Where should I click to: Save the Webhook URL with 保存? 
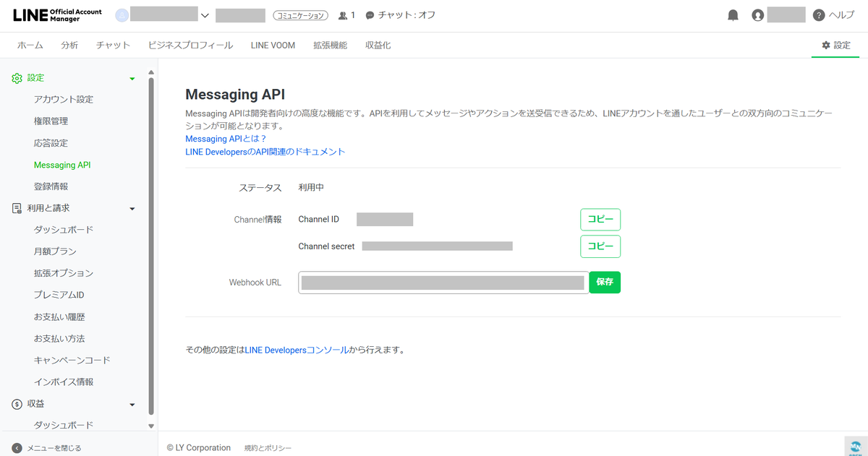[605, 283]
